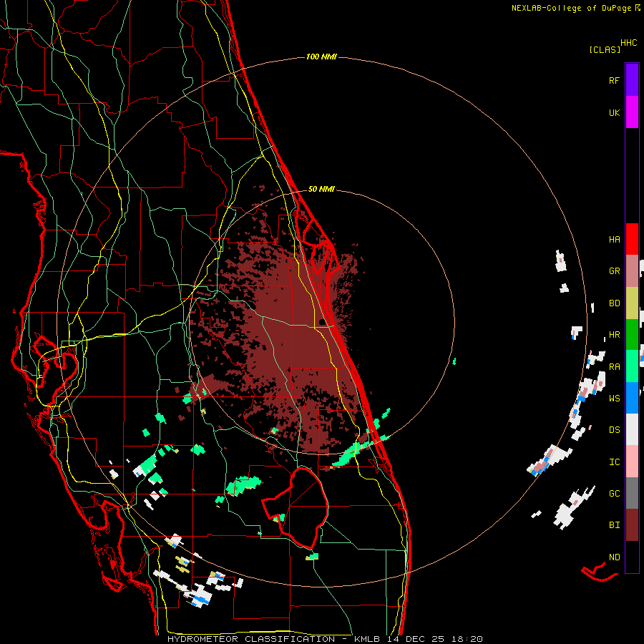
Task: Click the RA legend label
Action: 614,367
